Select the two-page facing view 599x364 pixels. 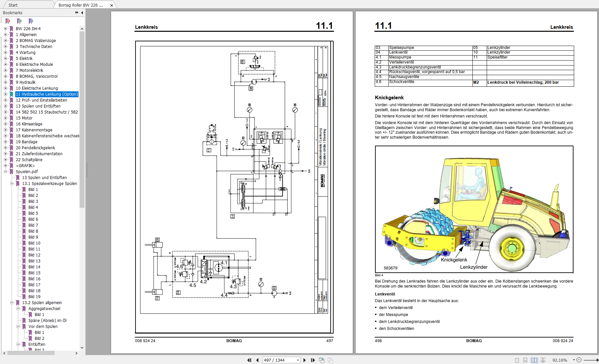[534, 360]
